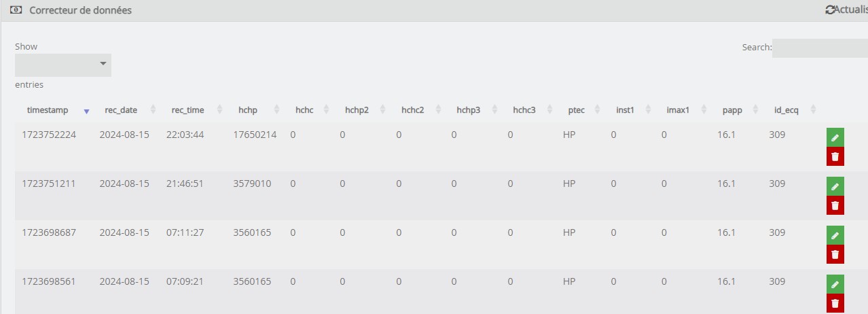Edit the row with timestamp 1723751211
The image size is (868, 314).
(x=835, y=186)
